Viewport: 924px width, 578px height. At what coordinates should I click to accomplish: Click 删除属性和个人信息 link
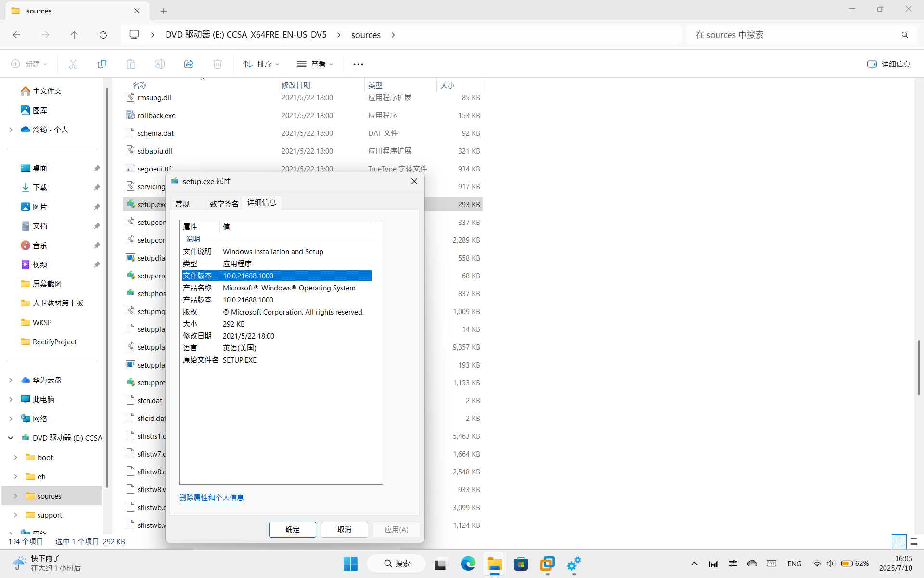pos(211,498)
